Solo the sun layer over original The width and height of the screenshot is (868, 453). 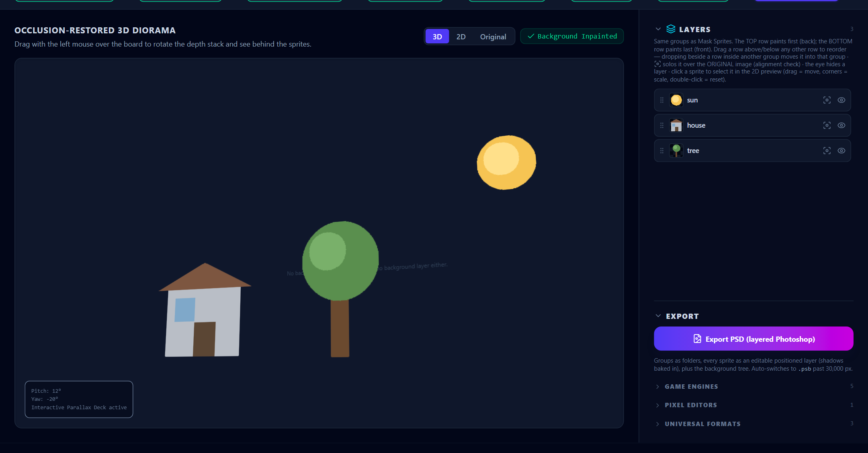(x=827, y=100)
